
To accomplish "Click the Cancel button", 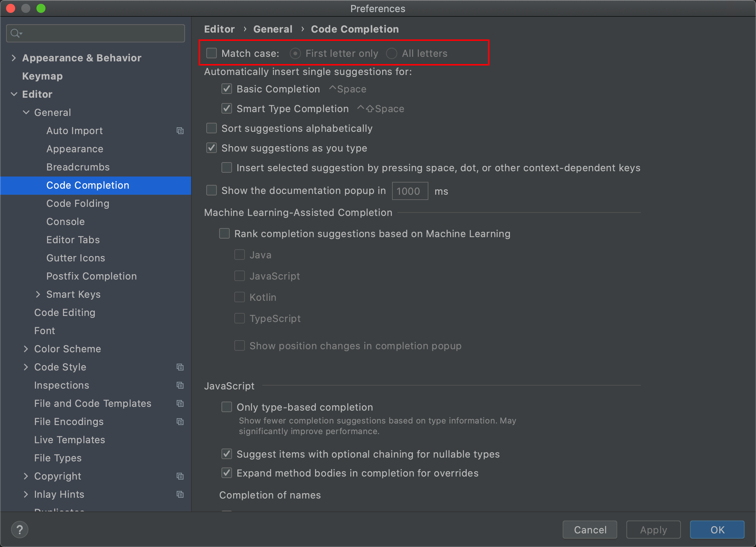I will (590, 530).
